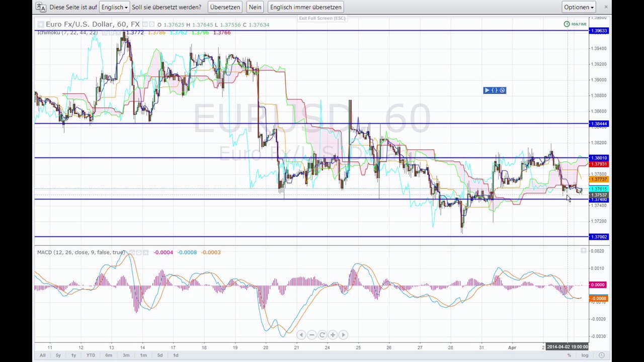
Task: Close the translation bar
Action: [x=606, y=7]
